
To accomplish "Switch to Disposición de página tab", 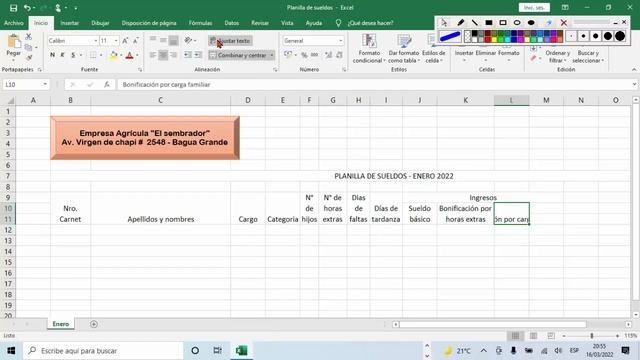I will (149, 23).
